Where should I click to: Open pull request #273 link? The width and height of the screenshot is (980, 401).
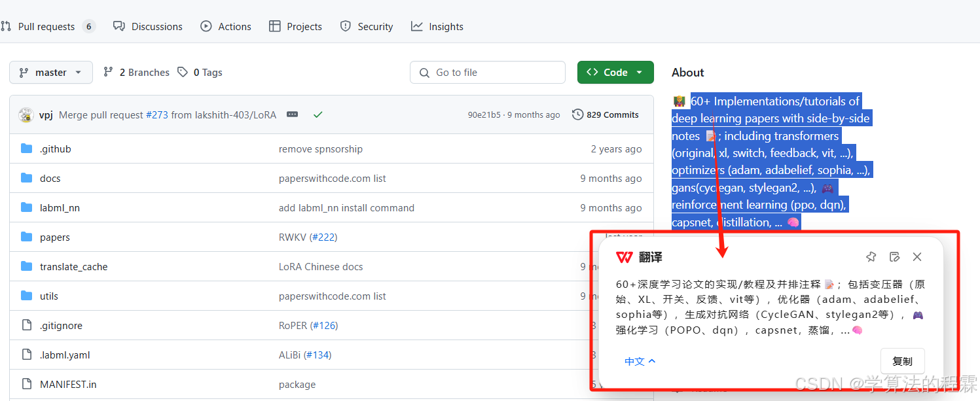pos(157,115)
